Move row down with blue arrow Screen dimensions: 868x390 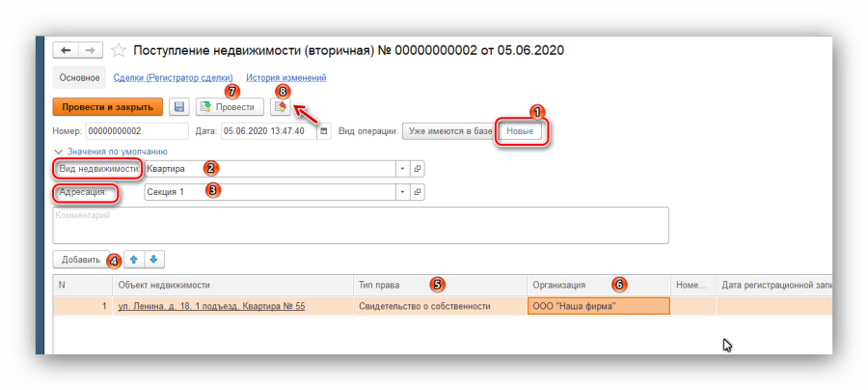[x=154, y=259]
